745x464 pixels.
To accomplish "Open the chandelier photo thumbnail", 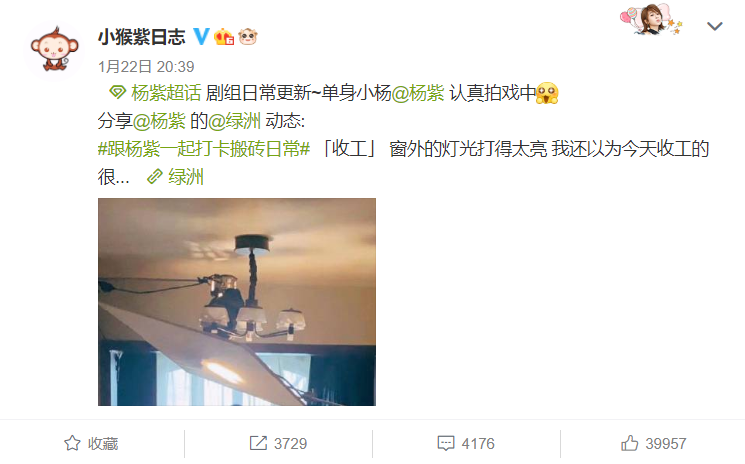I will (237, 302).
